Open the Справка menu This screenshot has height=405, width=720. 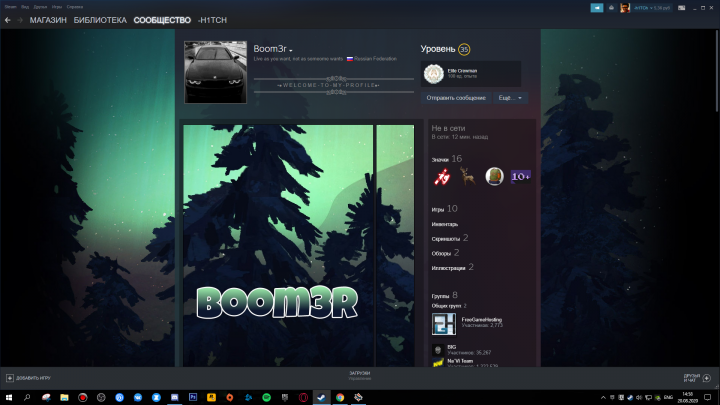click(75, 7)
